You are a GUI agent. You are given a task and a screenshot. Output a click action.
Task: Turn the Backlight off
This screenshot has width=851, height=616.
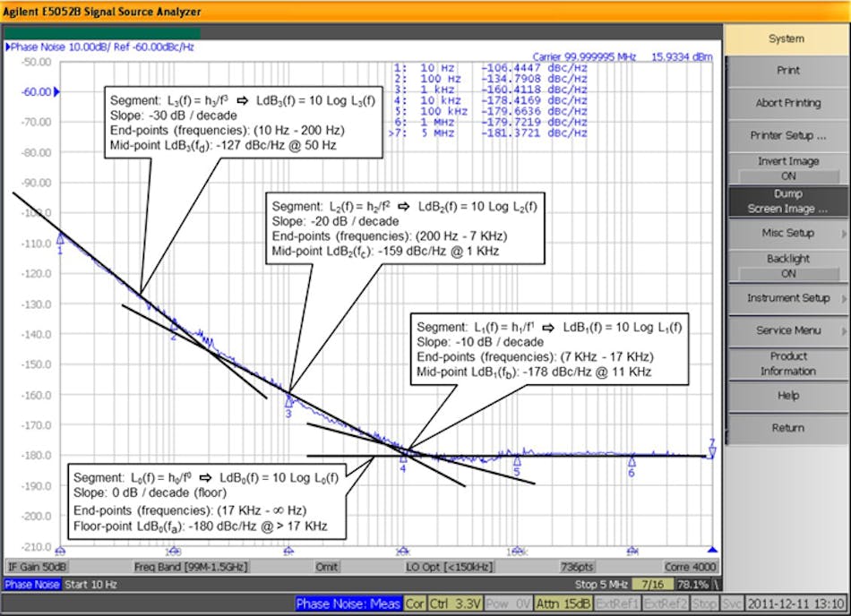[x=787, y=264]
